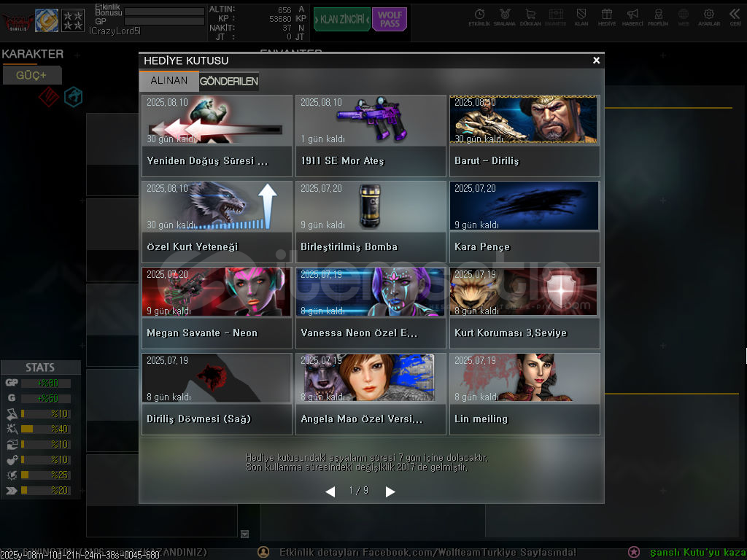Click the four-star rank badge
The width and height of the screenshot is (747, 560).
point(73,20)
